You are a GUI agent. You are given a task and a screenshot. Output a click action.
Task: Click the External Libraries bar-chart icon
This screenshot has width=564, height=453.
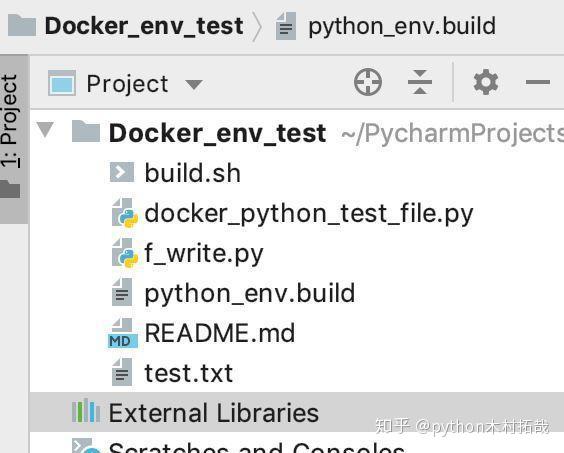(86, 411)
